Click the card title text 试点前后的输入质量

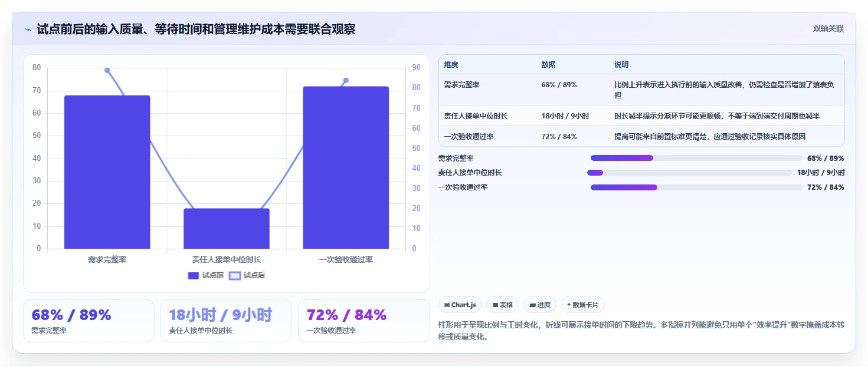[x=196, y=29]
